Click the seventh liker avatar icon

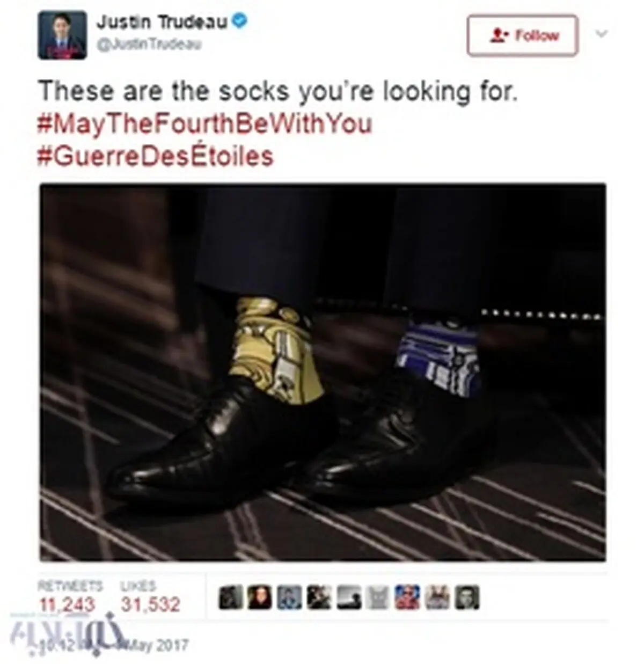coord(407,597)
